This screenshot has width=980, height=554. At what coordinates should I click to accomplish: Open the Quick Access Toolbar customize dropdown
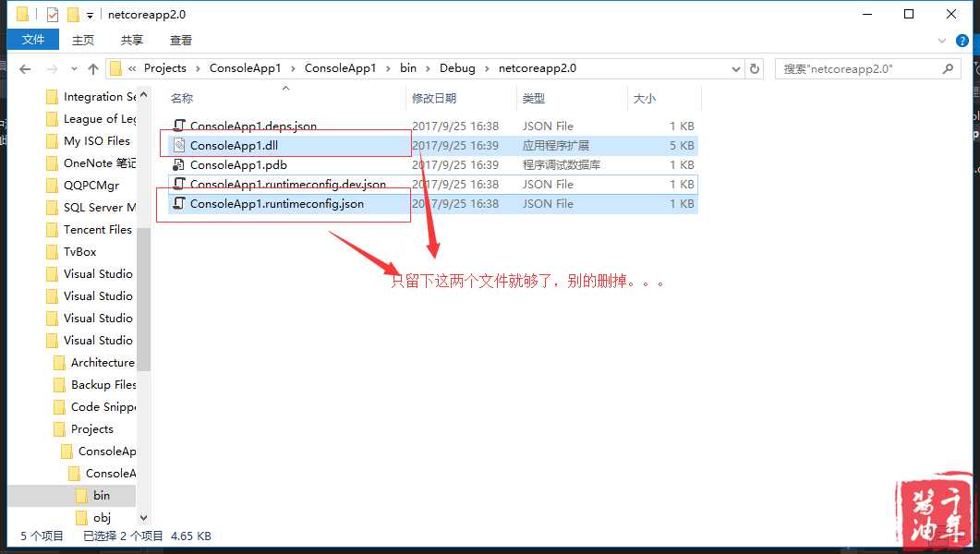tap(90, 16)
